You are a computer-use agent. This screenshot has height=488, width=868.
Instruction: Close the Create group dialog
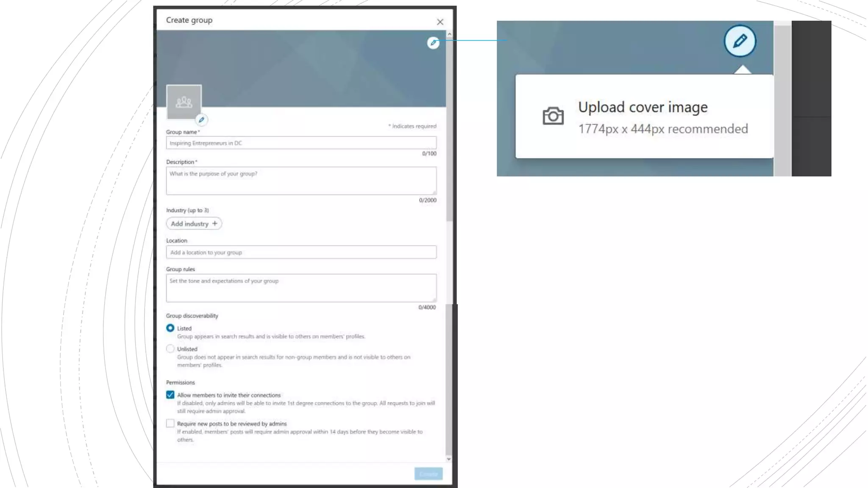coord(440,22)
